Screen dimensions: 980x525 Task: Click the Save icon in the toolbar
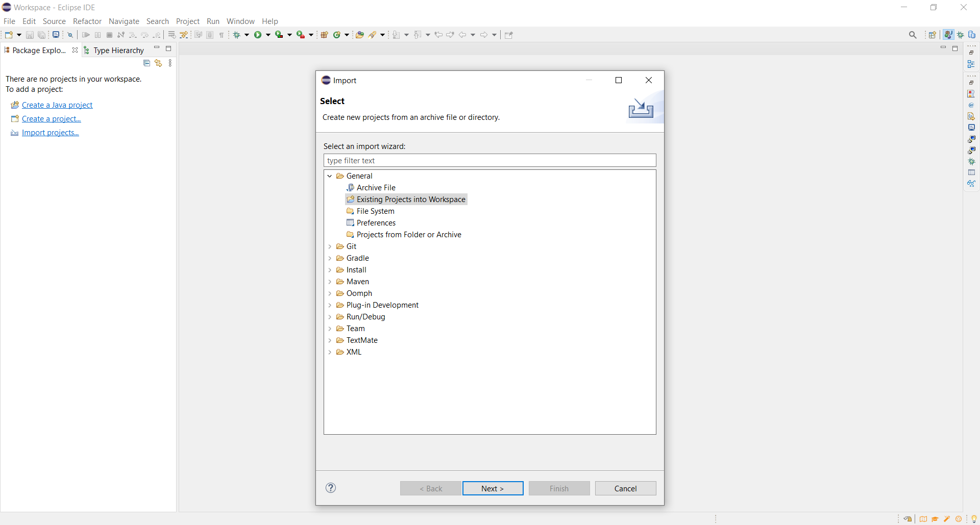click(30, 35)
